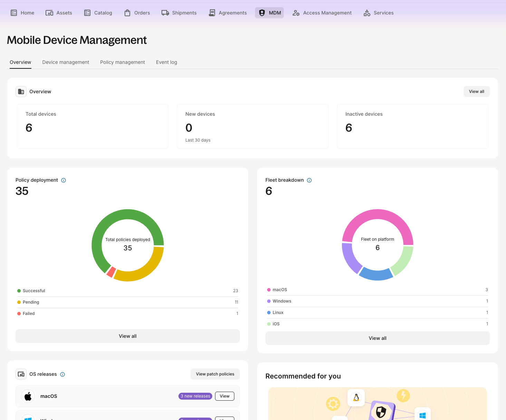The width and height of the screenshot is (506, 420).
Task: Select the Inactive devices summary card
Action: click(412, 126)
